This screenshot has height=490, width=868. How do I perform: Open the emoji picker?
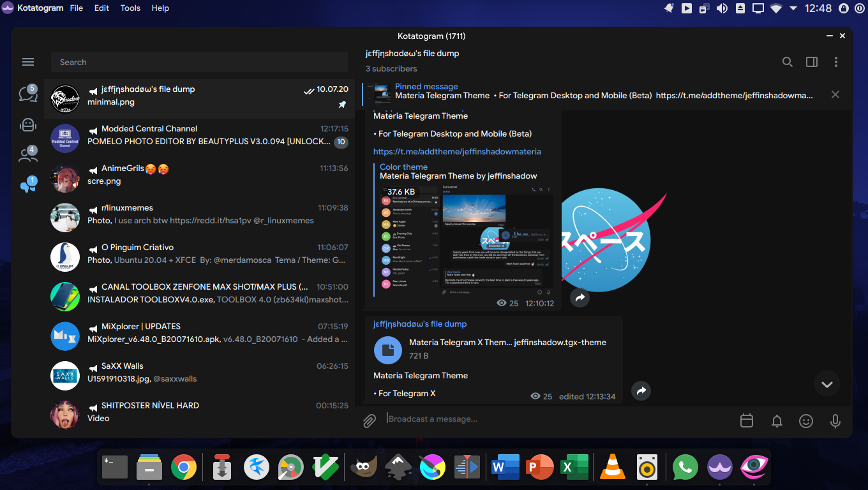pos(806,421)
